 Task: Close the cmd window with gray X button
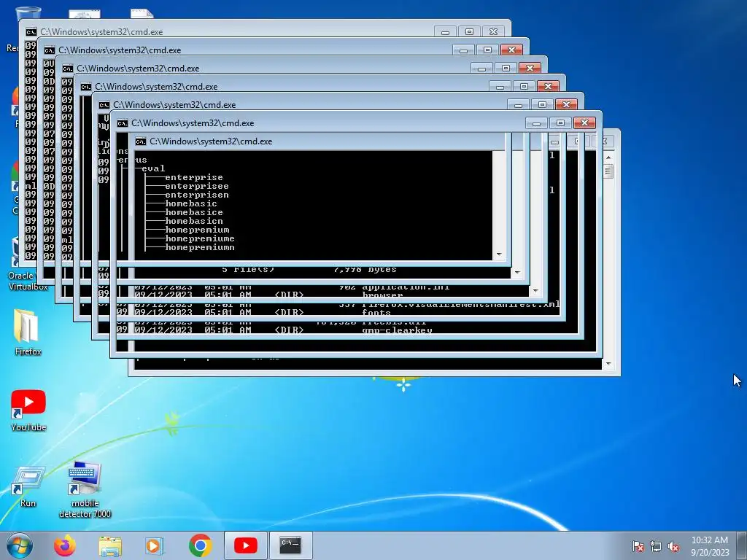(494, 31)
